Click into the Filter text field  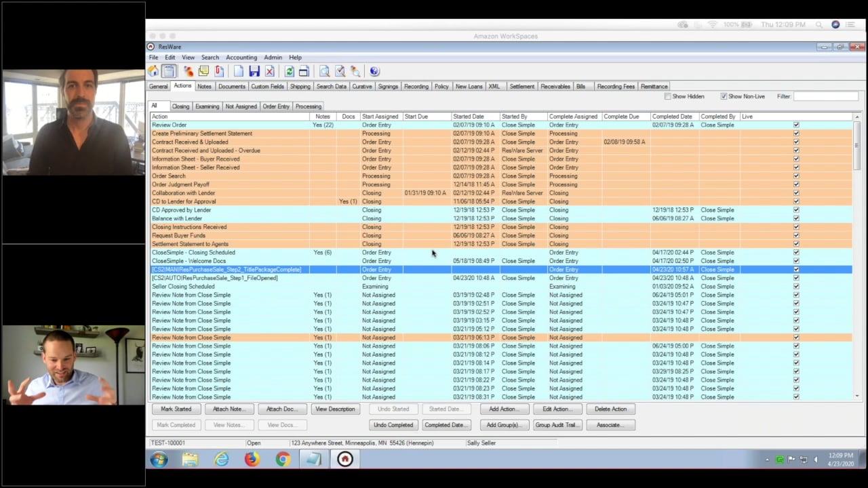coord(825,96)
